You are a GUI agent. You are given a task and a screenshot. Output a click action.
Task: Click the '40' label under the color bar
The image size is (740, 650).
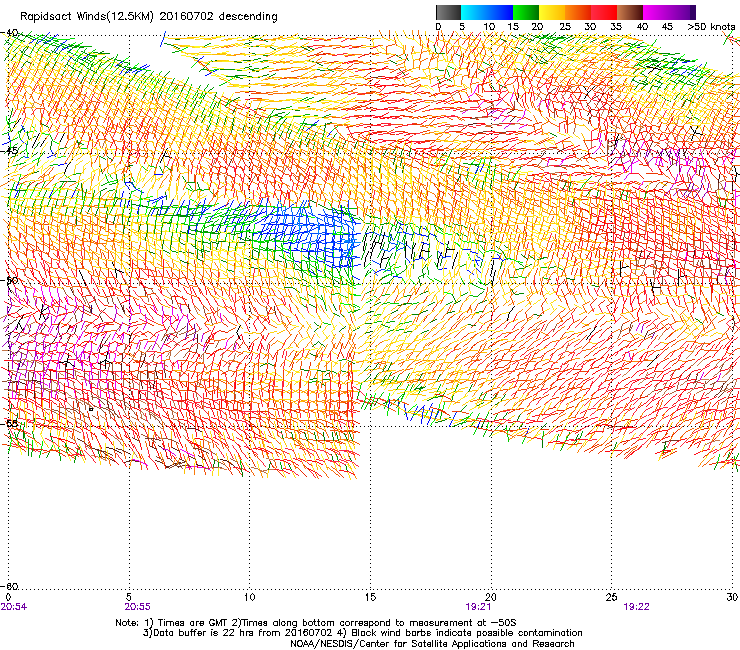(642, 27)
